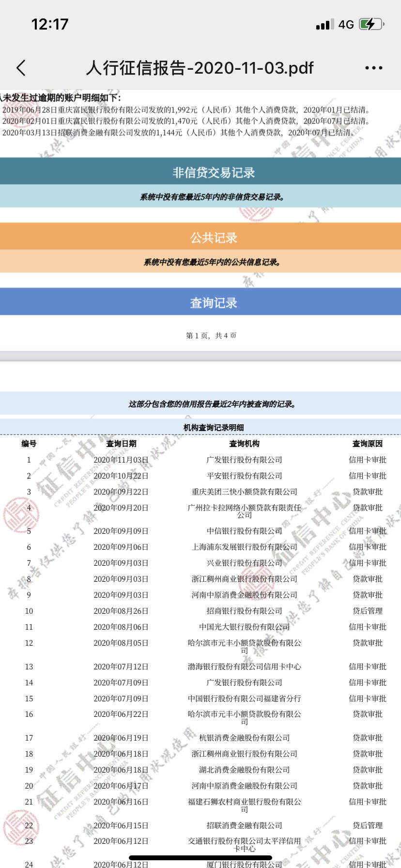Tap the date 2020年07月12日

(121, 666)
